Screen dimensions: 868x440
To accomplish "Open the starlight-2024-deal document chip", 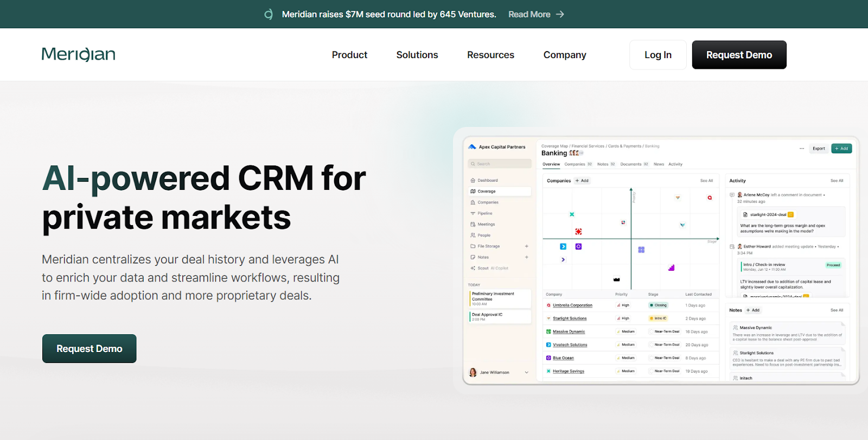I will coord(768,215).
